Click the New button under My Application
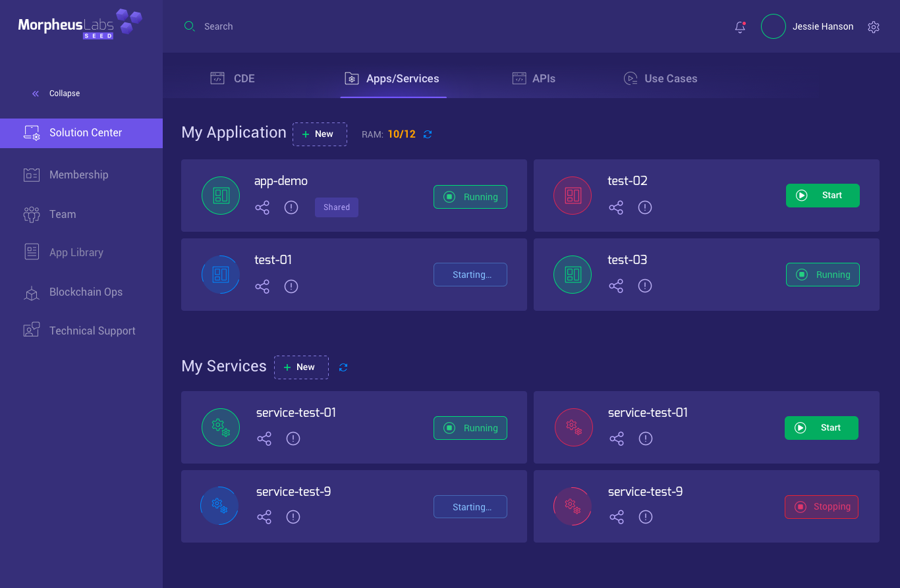Screen dimensions: 900x588 coord(320,134)
